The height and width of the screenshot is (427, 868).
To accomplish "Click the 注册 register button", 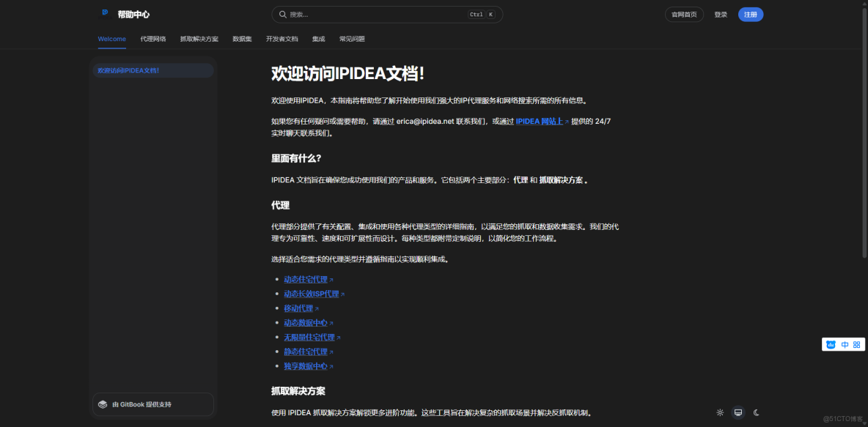I will [750, 14].
